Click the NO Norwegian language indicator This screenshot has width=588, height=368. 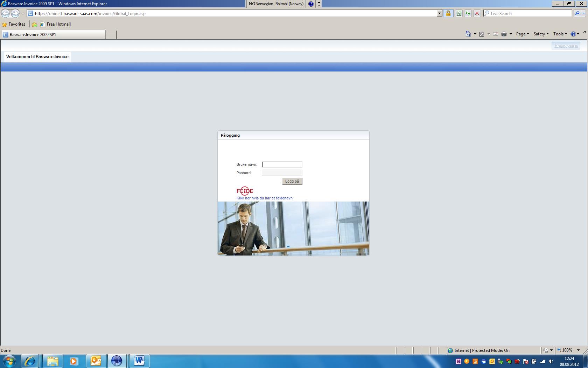(x=276, y=4)
